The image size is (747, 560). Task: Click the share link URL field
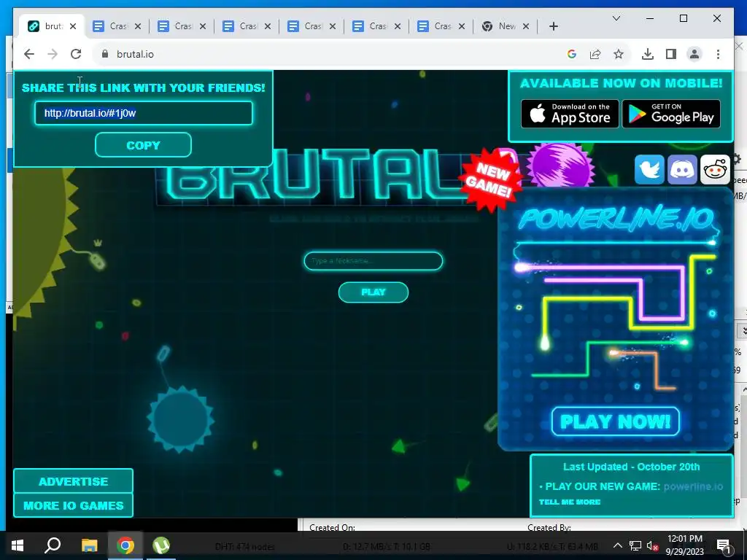pyautogui.click(x=144, y=113)
